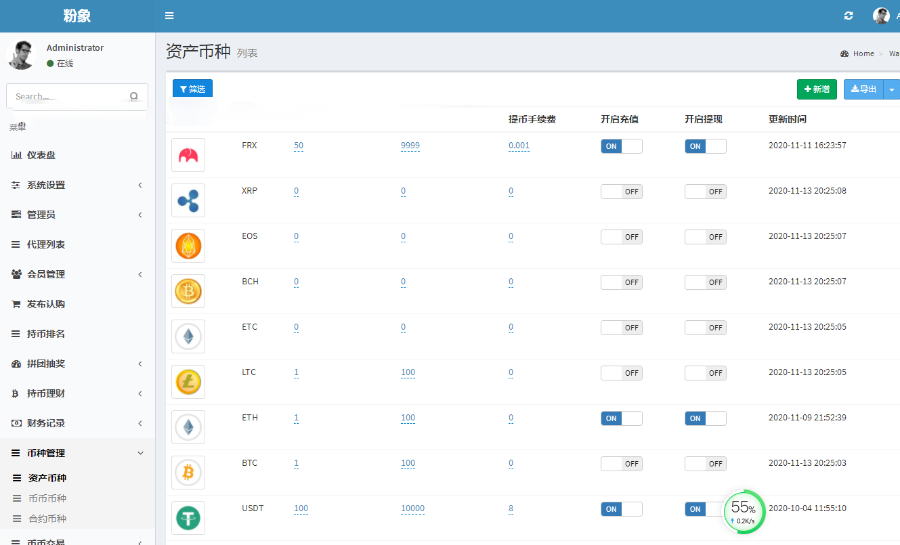This screenshot has width=900, height=545.
Task: Click the search magnifier icon in sidebar
Action: [134, 96]
